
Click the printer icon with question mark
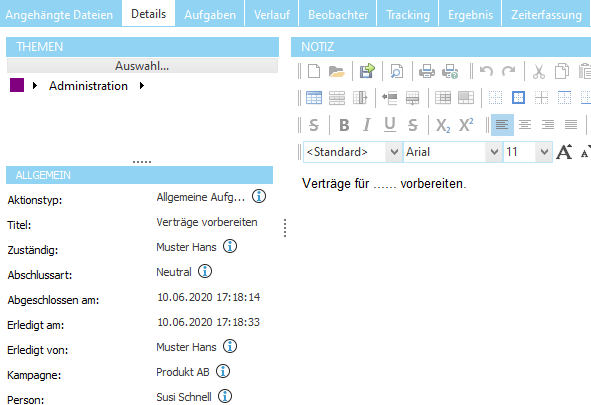click(450, 71)
